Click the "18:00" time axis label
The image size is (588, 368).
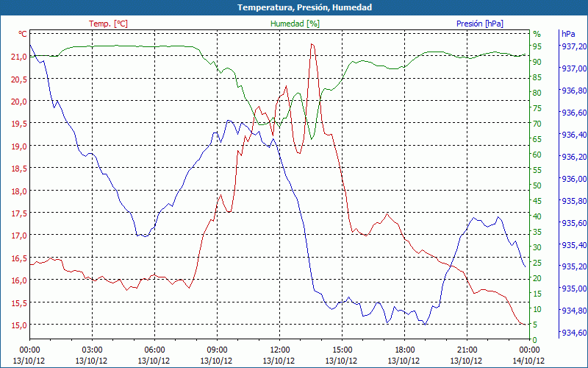404,350
